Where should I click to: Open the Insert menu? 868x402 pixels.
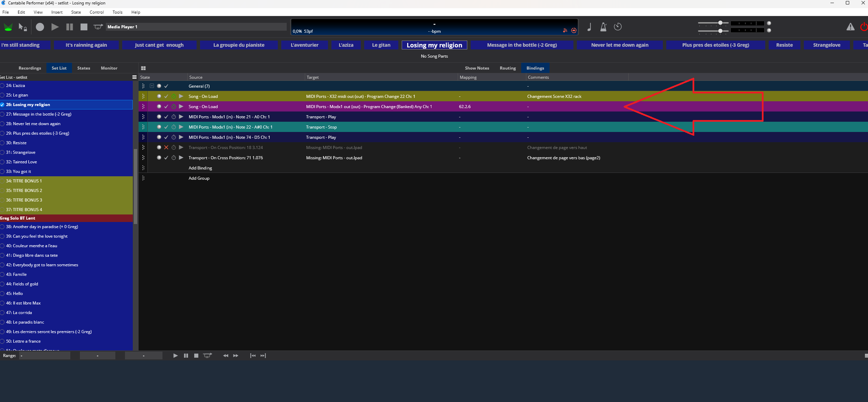point(57,12)
